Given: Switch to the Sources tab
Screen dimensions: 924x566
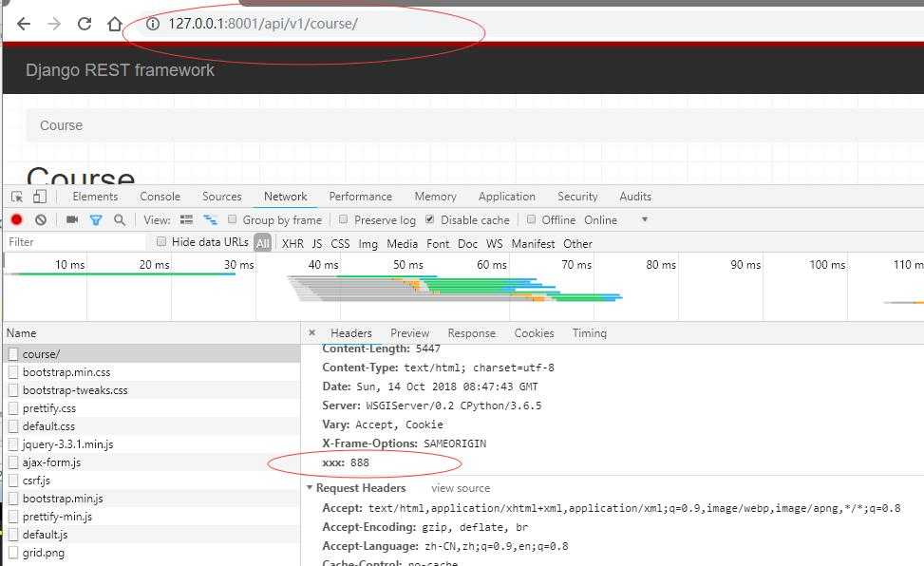Looking at the screenshot, I should pyautogui.click(x=221, y=197).
